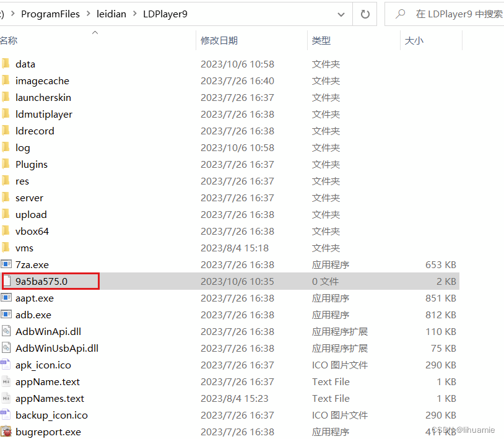
Task: Click the aapt.exe application icon
Action: (6, 298)
